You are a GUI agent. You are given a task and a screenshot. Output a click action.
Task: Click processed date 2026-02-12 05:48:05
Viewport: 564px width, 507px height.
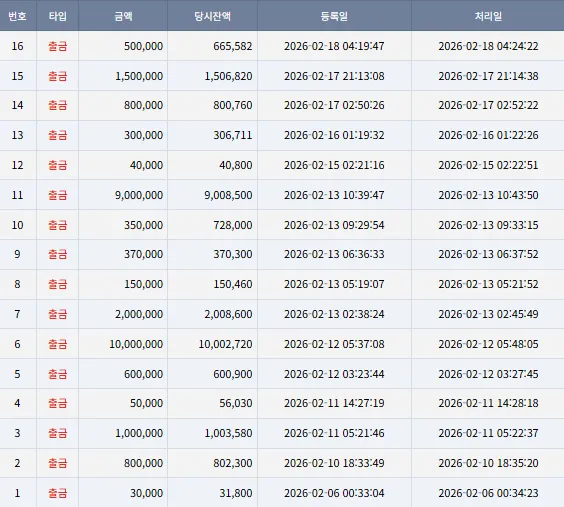coord(488,344)
